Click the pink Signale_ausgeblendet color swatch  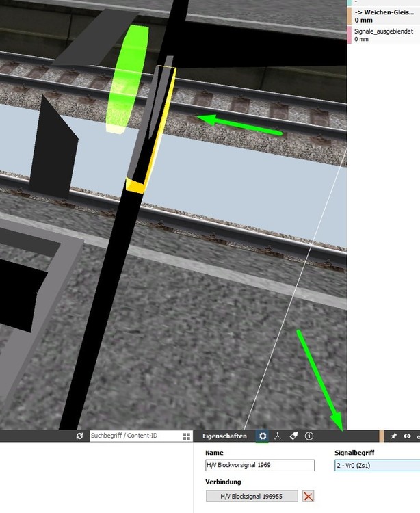click(x=350, y=35)
